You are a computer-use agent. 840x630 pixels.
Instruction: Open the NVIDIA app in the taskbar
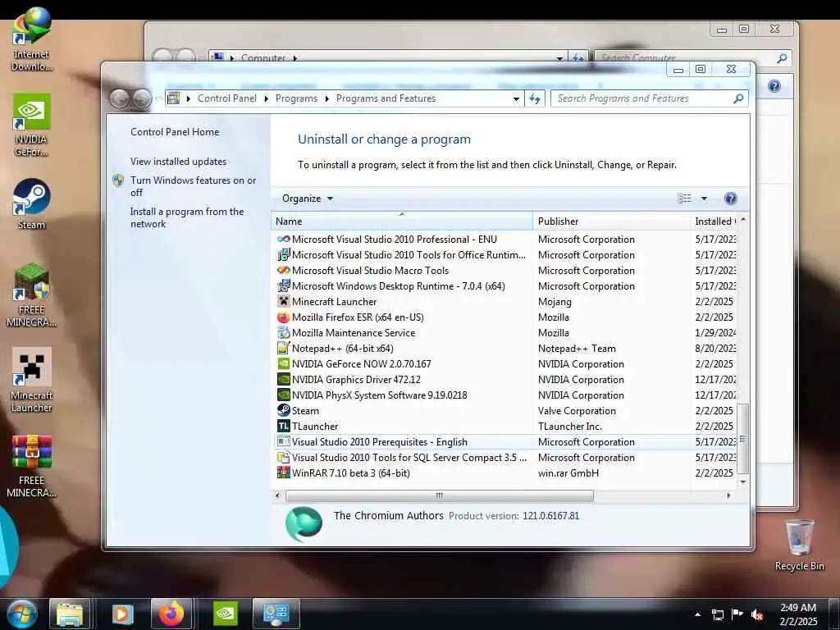225,614
